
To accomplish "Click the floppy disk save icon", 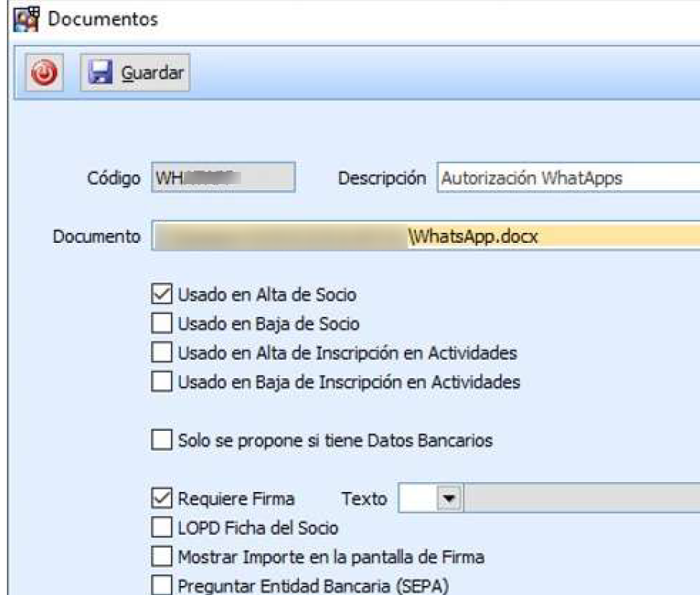I will tap(100, 73).
